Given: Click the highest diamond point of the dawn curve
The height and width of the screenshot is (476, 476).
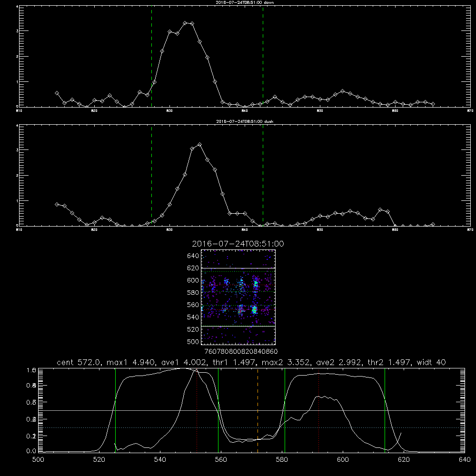Looking at the screenshot, I should click(185, 23).
